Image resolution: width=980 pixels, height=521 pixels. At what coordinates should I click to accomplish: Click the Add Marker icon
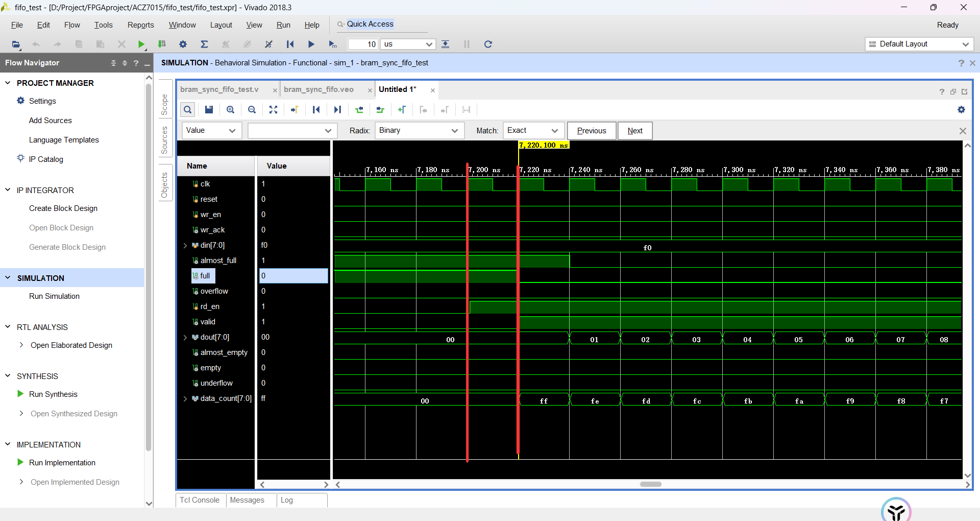402,109
